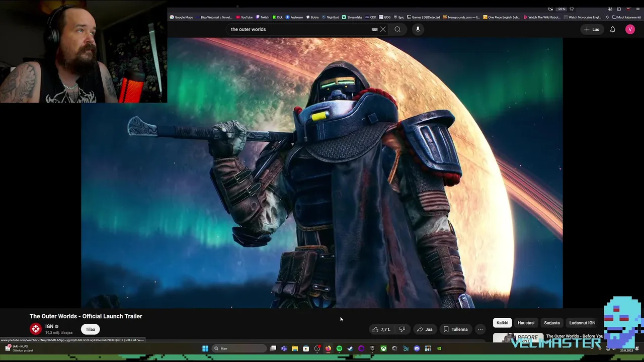The width and height of the screenshot is (644, 362).
Task: Open the Games DEIDetected bookmark
Action: 423,17
